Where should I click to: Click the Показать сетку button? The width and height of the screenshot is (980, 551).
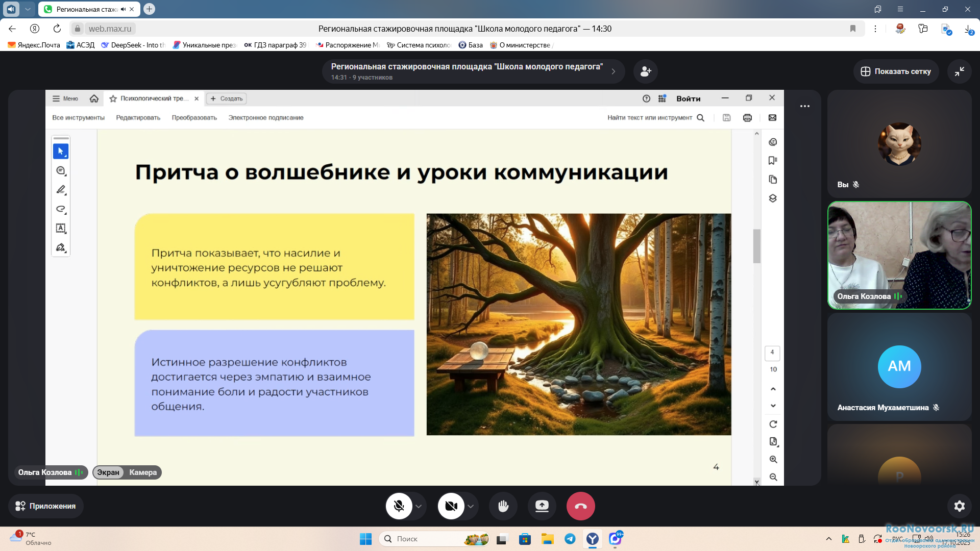(896, 71)
